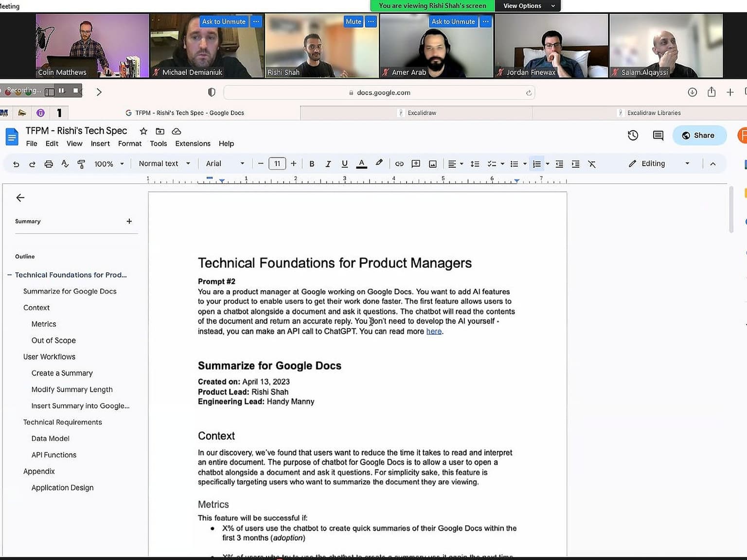Toggle italic formatting

click(328, 164)
